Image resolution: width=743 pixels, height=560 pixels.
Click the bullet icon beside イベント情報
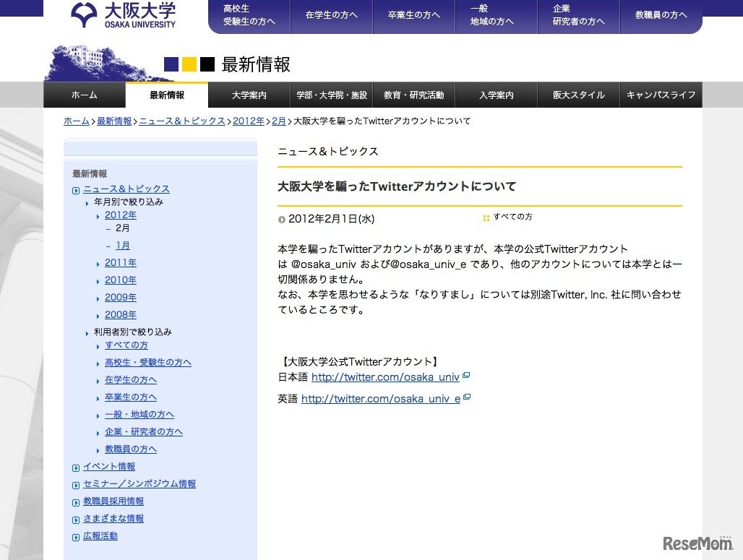click(x=76, y=468)
